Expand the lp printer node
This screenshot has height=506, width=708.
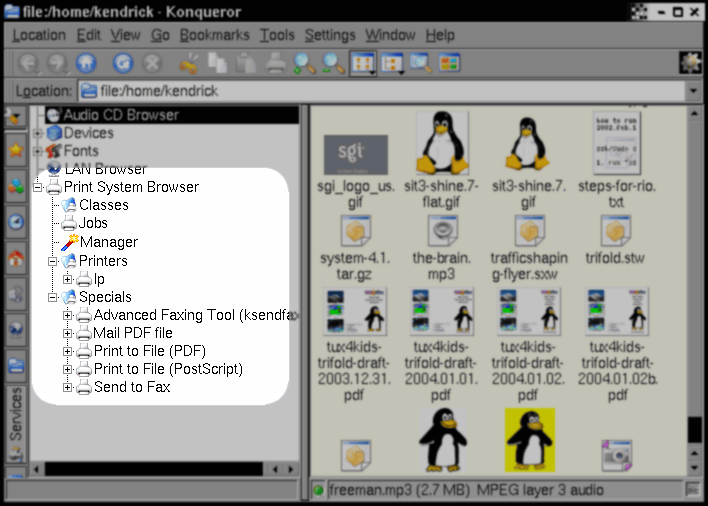pyautogui.click(x=68, y=279)
